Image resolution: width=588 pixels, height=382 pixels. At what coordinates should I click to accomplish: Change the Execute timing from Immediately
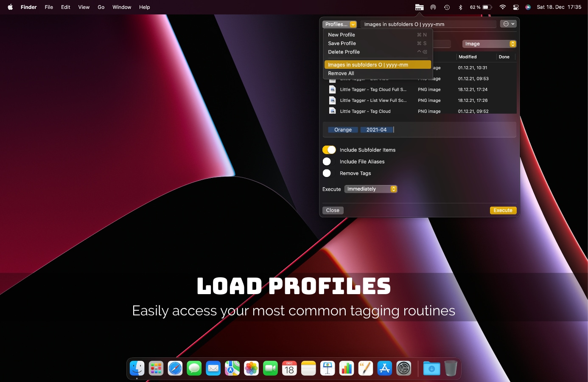pos(370,189)
